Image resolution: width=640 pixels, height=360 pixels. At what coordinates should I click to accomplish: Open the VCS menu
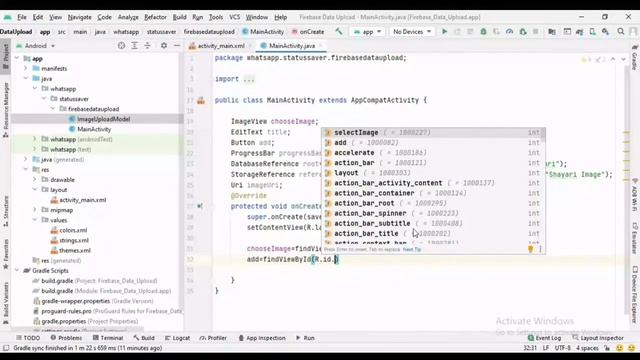coord(234,17)
